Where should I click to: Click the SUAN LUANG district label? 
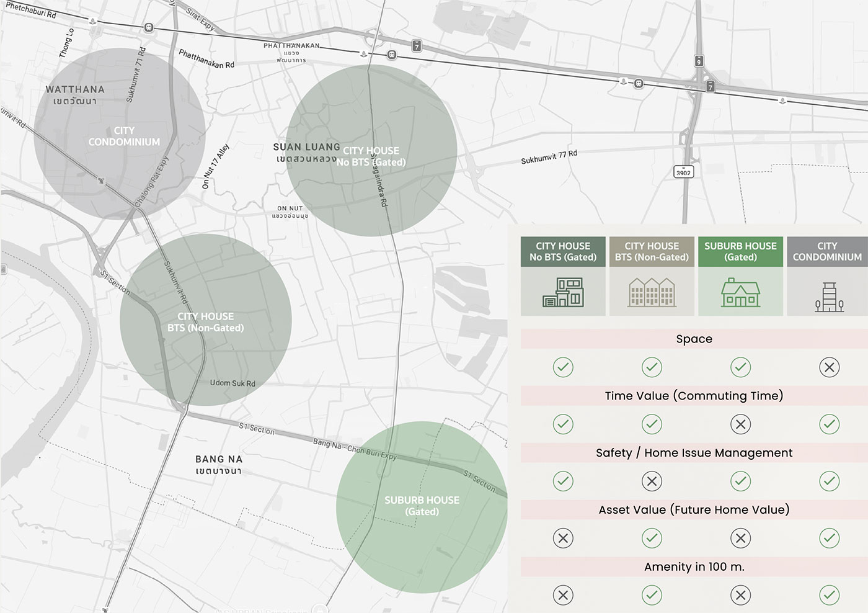point(306,147)
